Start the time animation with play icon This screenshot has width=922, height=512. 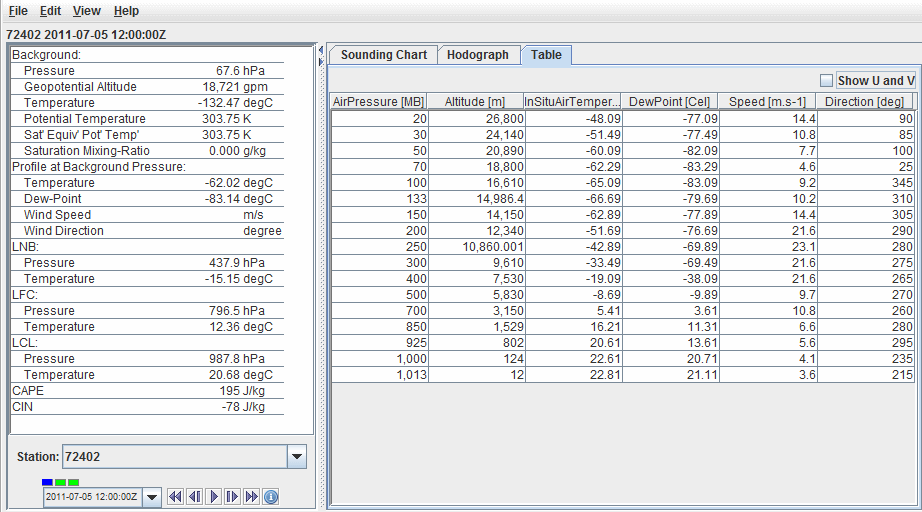click(x=213, y=497)
